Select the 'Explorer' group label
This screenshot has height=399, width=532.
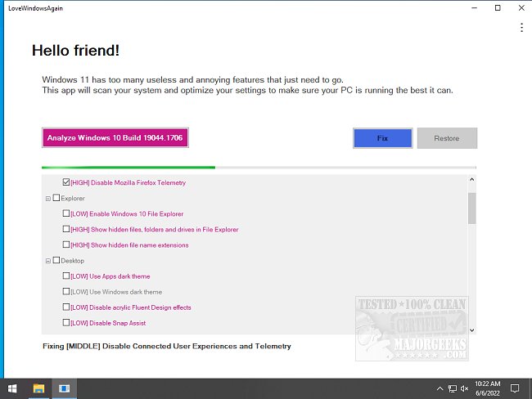pos(73,199)
